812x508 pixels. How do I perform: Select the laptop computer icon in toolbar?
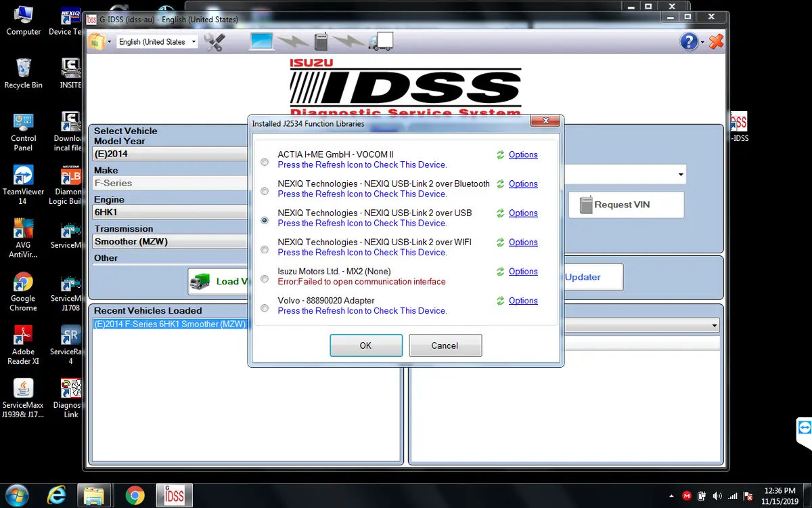pyautogui.click(x=262, y=42)
